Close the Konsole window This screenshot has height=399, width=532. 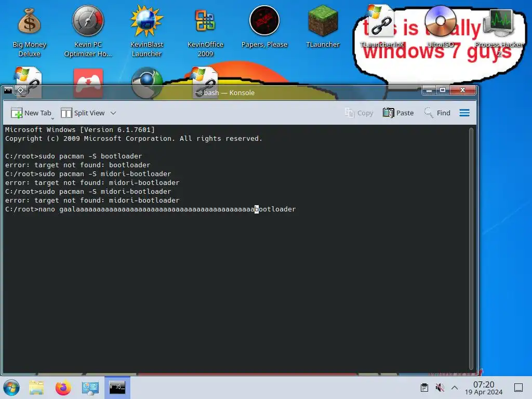point(462,90)
